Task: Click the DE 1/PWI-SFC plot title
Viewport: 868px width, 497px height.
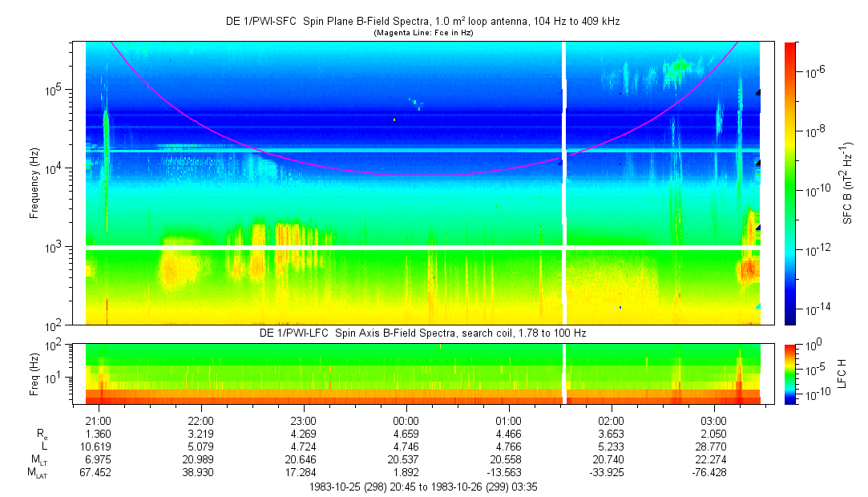Action: pyautogui.click(x=422, y=22)
